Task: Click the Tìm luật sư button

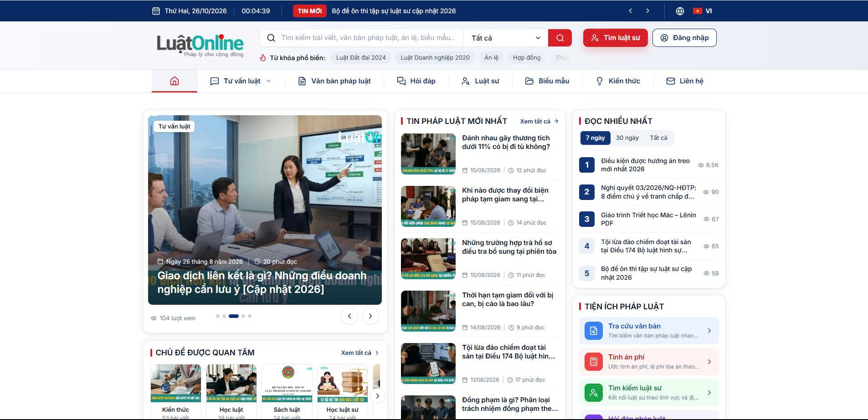Action: tap(616, 38)
